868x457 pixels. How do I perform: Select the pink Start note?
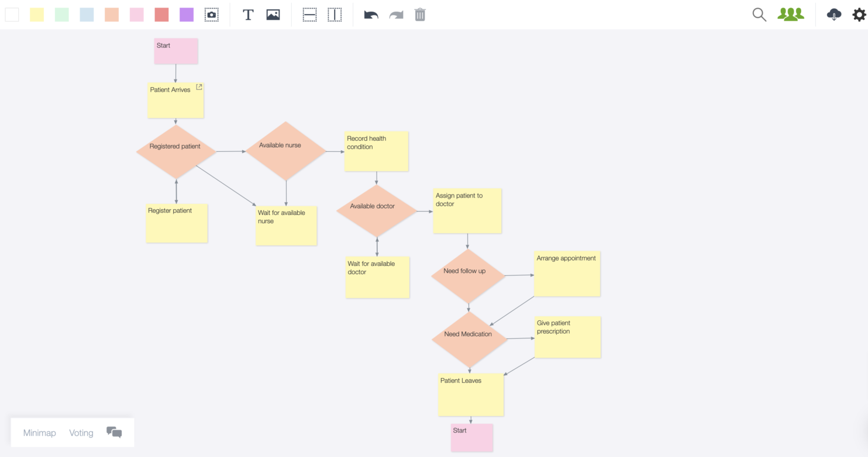tap(175, 51)
